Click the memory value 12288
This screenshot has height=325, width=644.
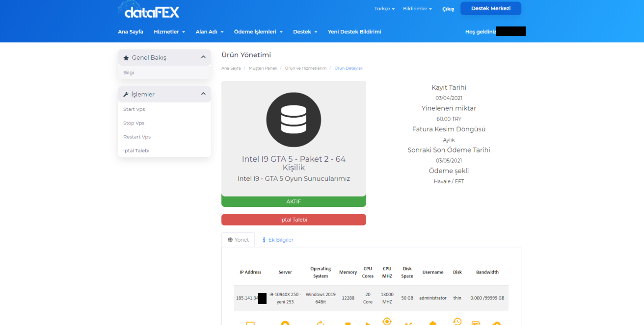[x=348, y=298]
